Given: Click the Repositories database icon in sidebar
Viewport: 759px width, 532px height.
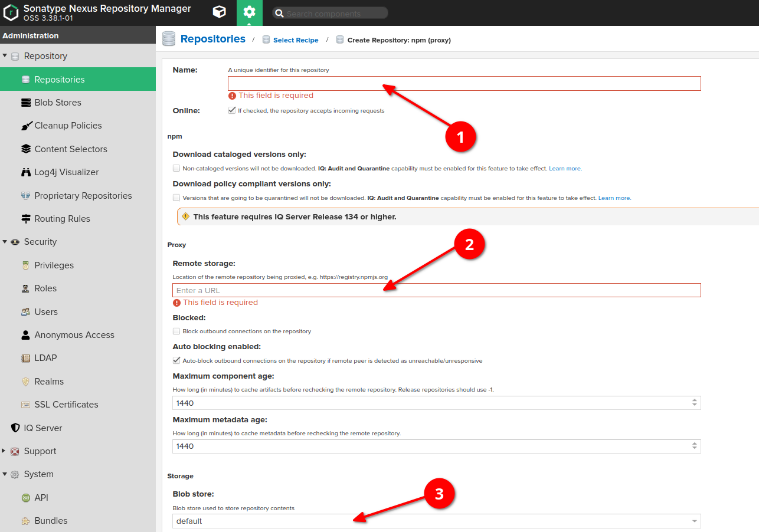Looking at the screenshot, I should click(25, 80).
